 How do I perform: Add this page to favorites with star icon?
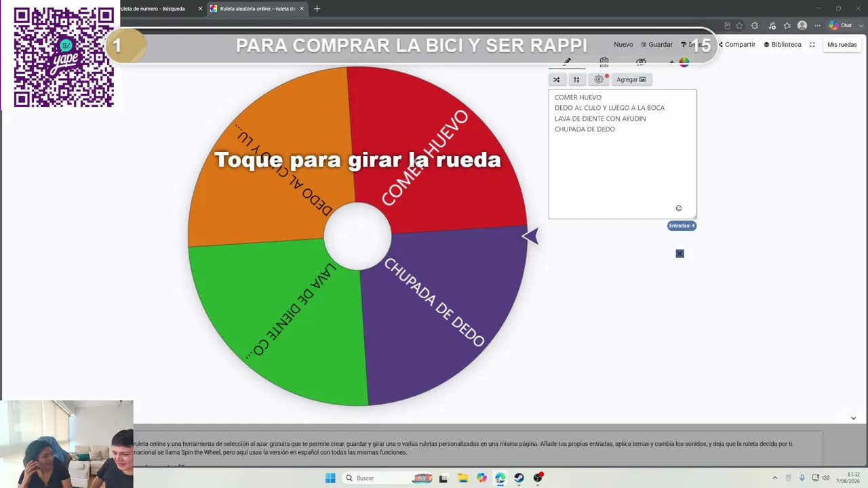tap(739, 26)
